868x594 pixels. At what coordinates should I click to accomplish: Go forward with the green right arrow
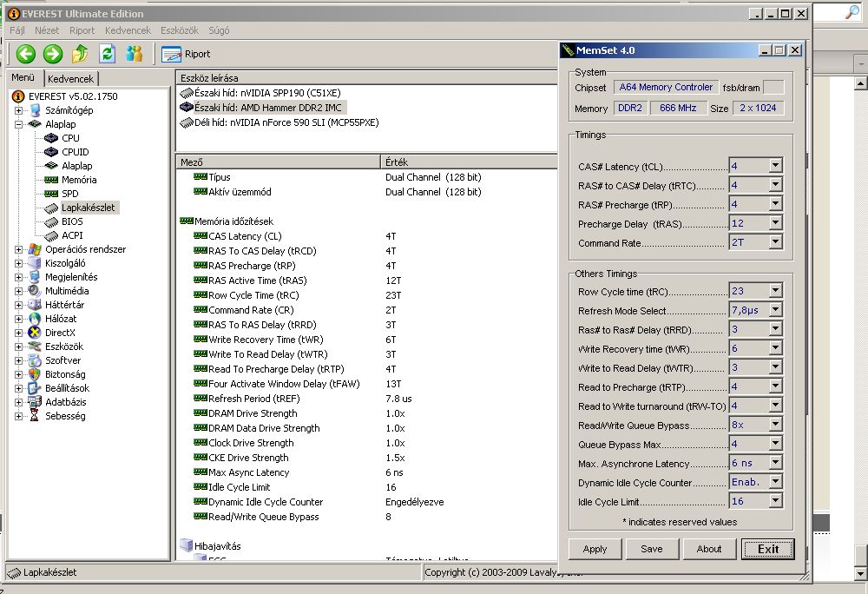click(53, 54)
